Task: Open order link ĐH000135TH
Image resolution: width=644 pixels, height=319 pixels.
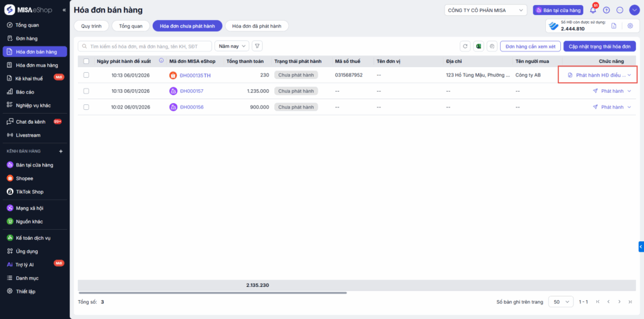Action: pyautogui.click(x=195, y=75)
